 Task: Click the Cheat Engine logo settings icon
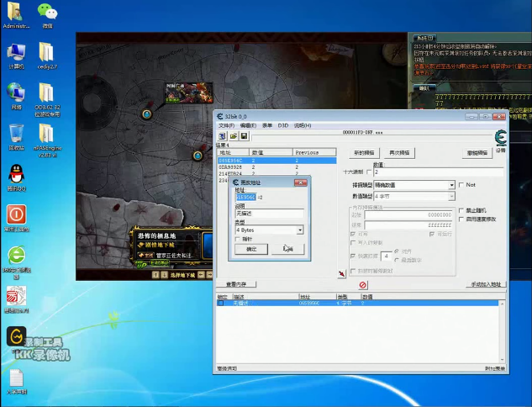tap(501, 140)
